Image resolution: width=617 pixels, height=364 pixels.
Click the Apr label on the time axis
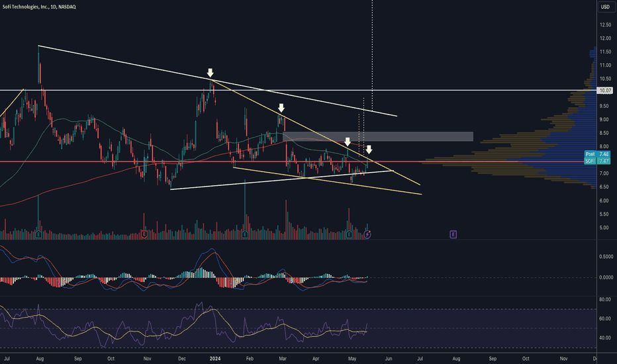pyautogui.click(x=316, y=359)
